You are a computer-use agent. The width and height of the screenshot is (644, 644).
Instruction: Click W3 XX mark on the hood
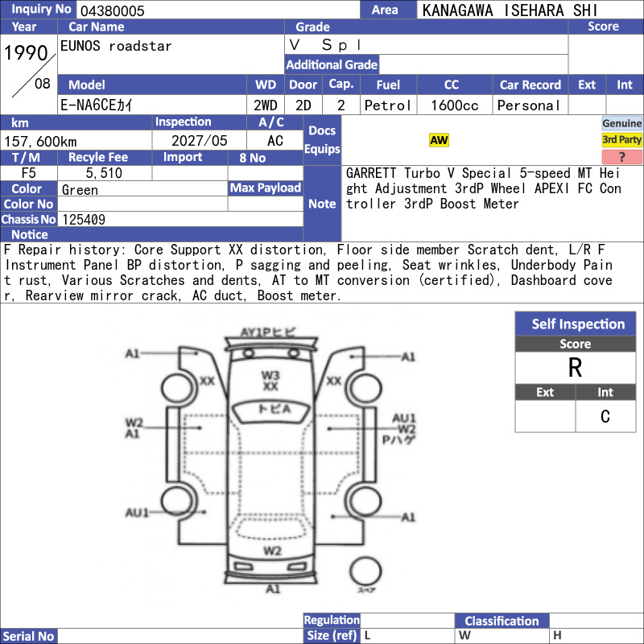[270, 381]
